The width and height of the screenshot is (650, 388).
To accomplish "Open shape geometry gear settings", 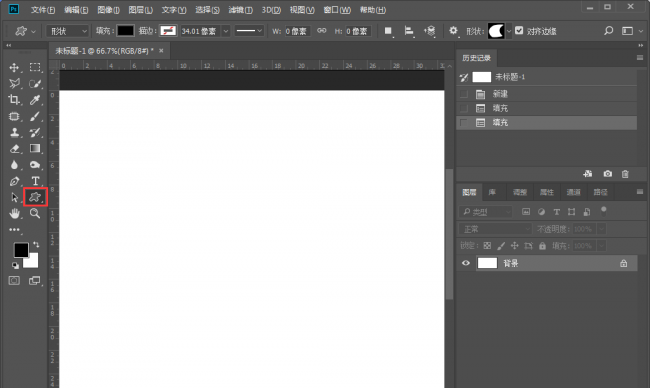I will click(x=453, y=31).
